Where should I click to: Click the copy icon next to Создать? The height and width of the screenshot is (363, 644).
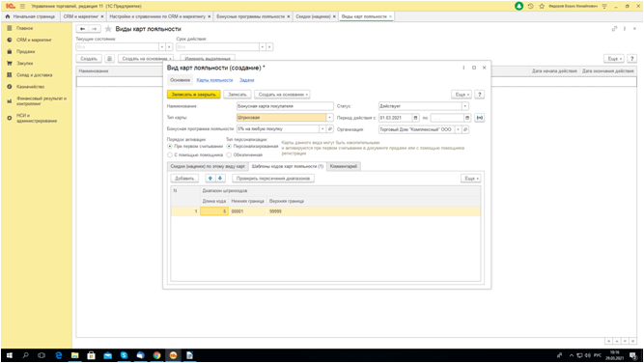(109, 59)
